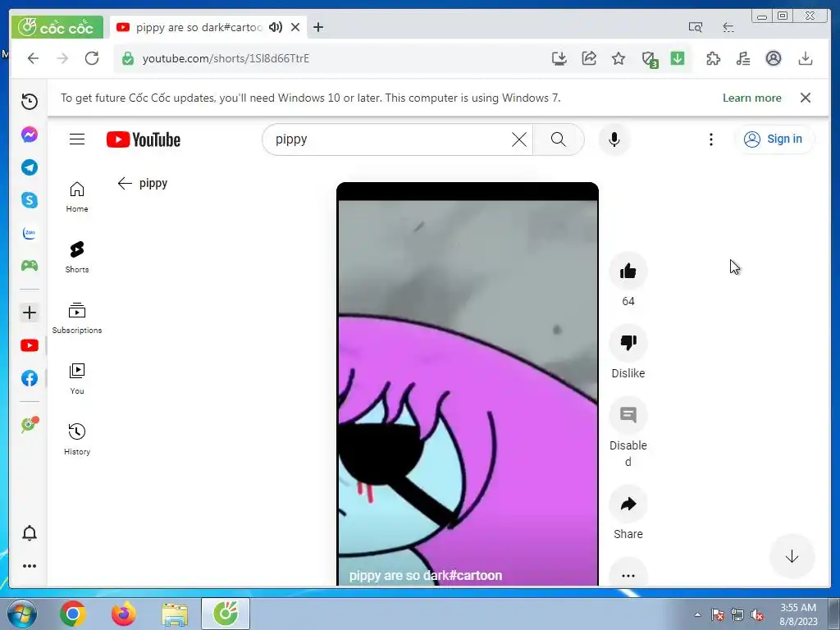Go to YouTube home via logo
Viewport: 840px width, 630px height.
[x=144, y=139]
